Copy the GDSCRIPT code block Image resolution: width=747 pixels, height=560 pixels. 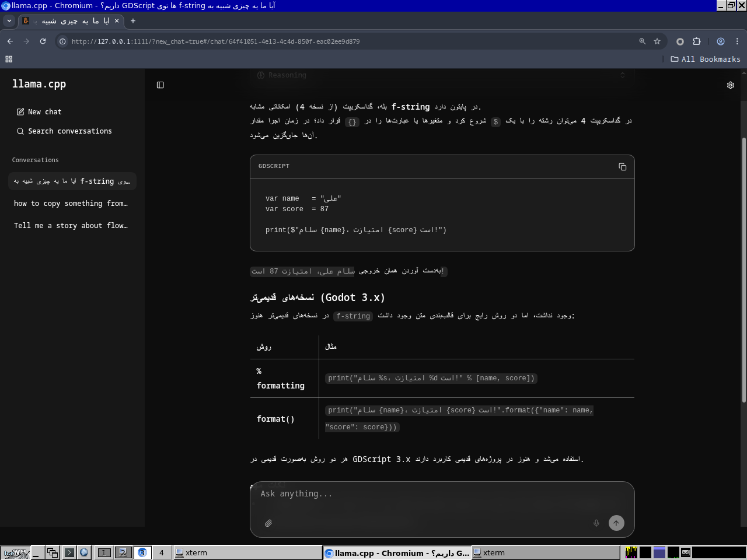coord(622,166)
